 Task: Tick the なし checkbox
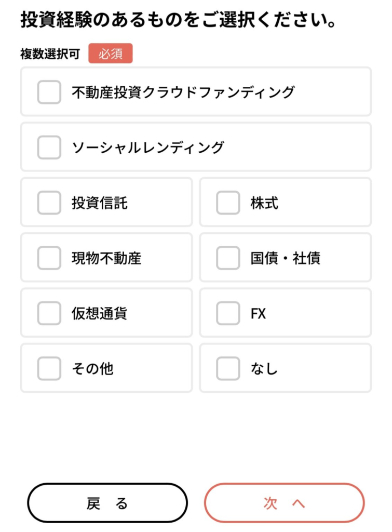228,368
